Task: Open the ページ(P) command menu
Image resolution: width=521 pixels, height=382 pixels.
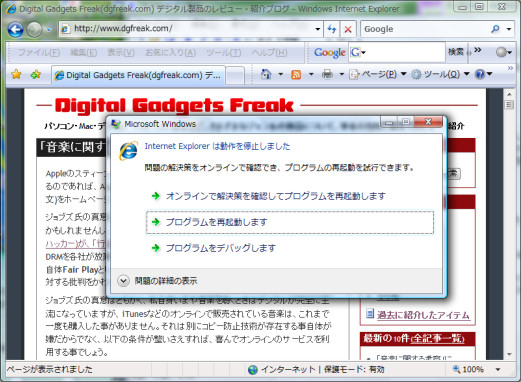Action: click(x=378, y=74)
